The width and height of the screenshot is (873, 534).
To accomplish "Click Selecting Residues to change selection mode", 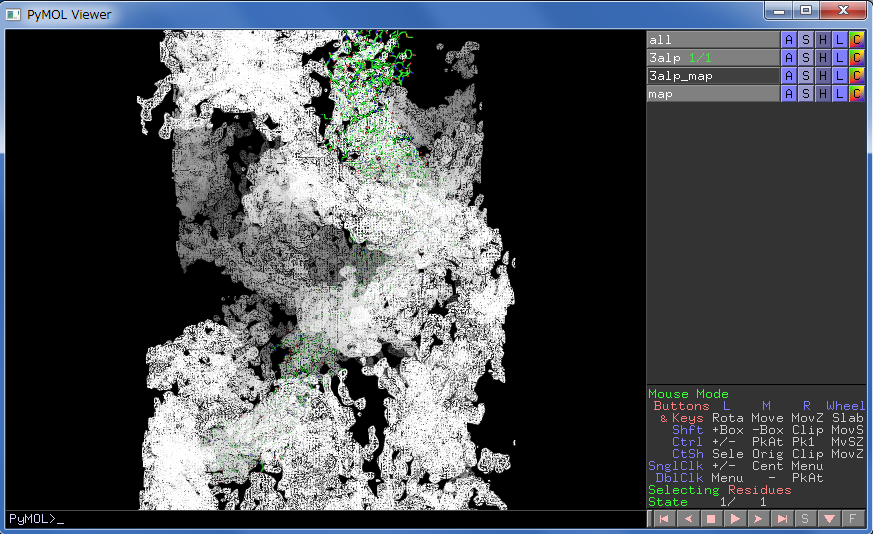I will [719, 490].
